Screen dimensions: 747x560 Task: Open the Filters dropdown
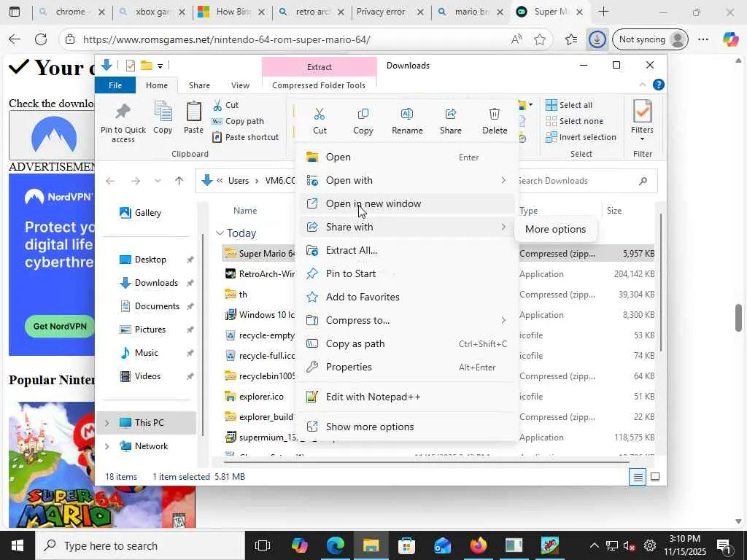642,121
